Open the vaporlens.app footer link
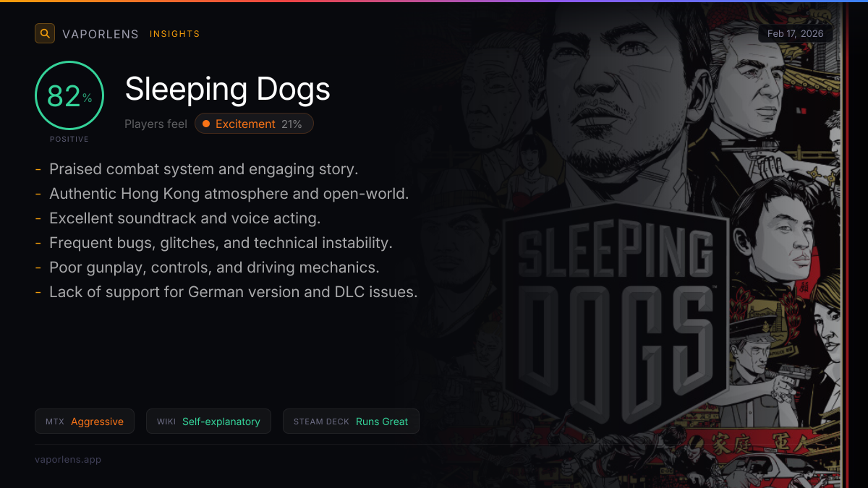Image resolution: width=868 pixels, height=488 pixels. point(68,459)
